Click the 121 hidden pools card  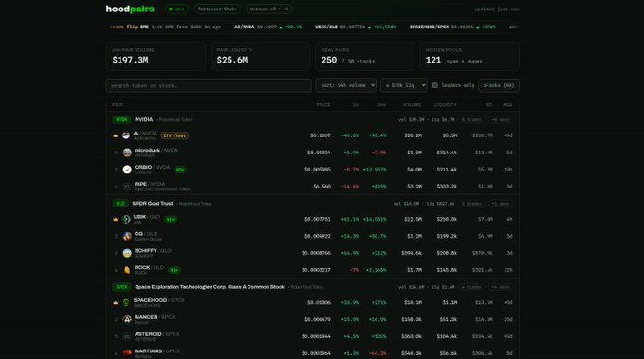(469, 56)
